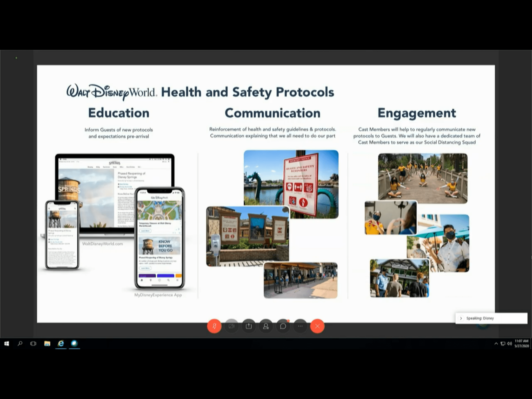Switch to Internet Explorer taskbar icon
The image size is (532, 399).
pos(61,344)
